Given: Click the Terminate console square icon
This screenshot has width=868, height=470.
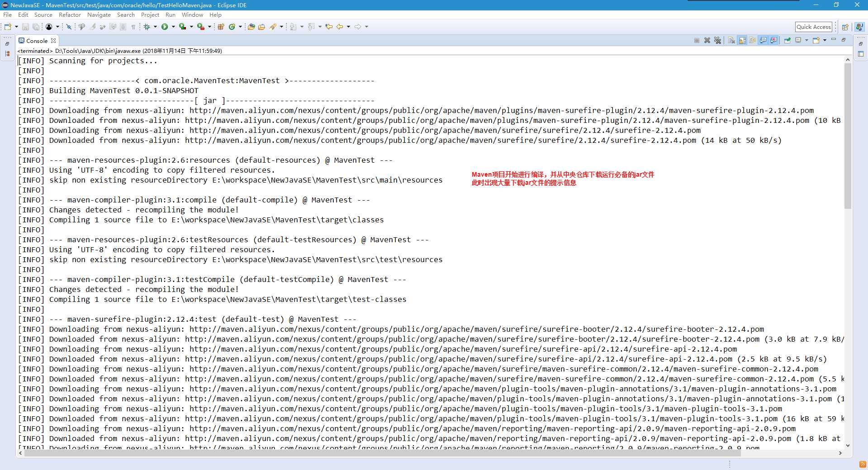Looking at the screenshot, I should [x=697, y=40].
